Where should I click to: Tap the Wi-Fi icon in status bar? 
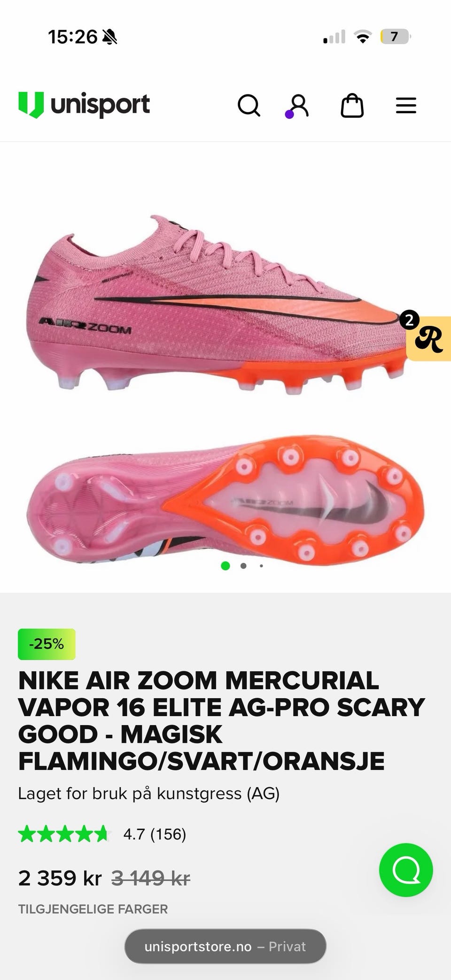[362, 37]
